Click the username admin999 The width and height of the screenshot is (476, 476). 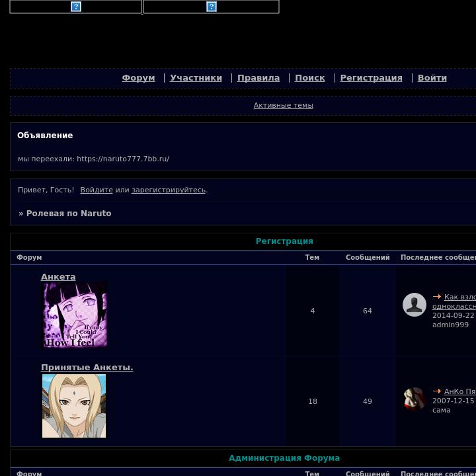click(x=450, y=325)
